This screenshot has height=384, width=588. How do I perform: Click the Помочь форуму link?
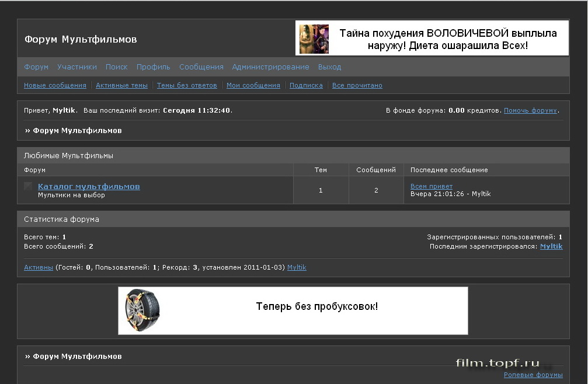click(530, 110)
